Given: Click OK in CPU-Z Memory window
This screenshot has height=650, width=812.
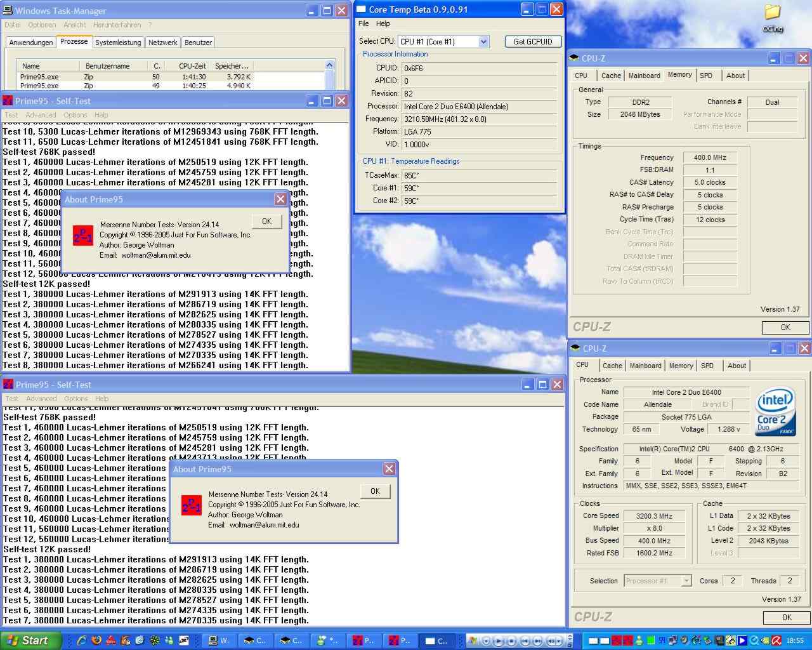Looking at the screenshot, I should pos(785,328).
